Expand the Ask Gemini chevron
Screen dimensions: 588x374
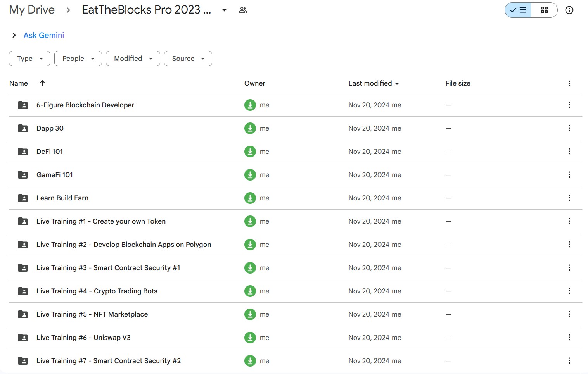pos(14,35)
